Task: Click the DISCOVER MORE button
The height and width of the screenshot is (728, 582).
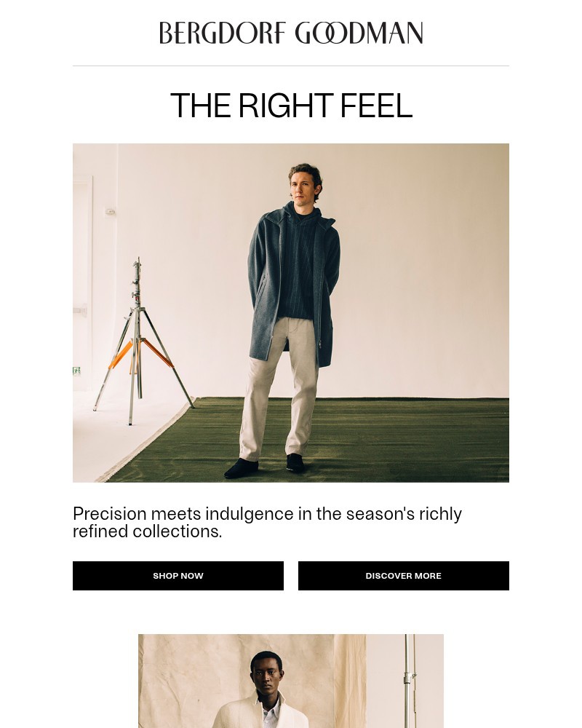Action: 403,576
